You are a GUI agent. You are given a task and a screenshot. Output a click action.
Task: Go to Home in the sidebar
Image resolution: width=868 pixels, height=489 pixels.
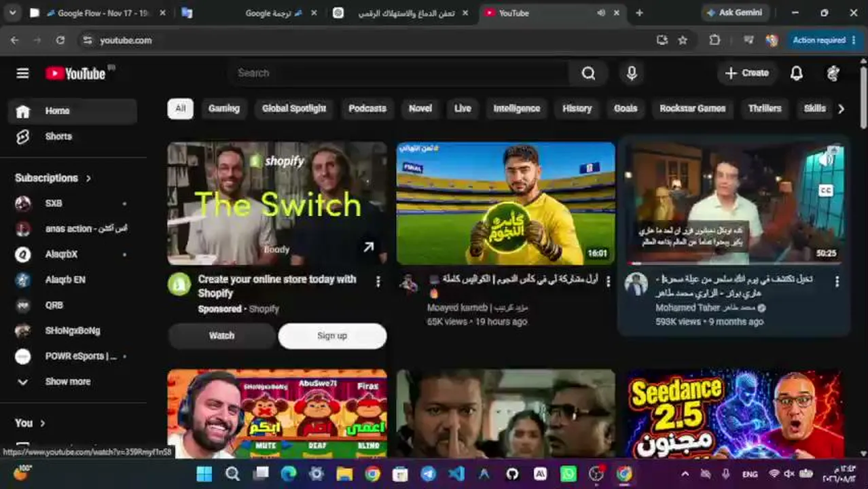73,111
